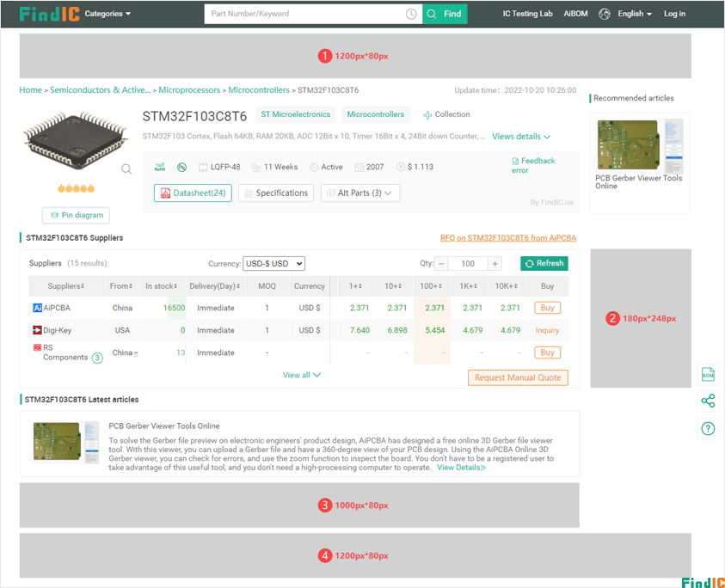The height and width of the screenshot is (588, 725).
Task: Click Buy for AiPCBA row
Action: (x=548, y=308)
